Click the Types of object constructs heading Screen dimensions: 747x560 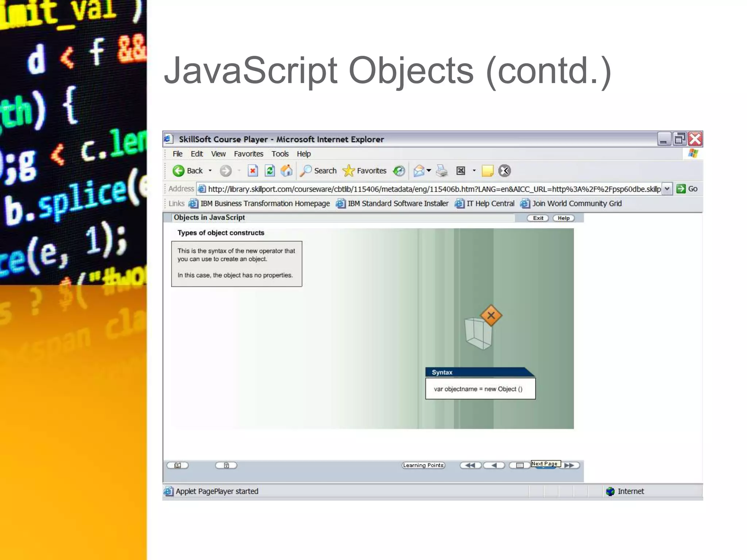pos(221,233)
